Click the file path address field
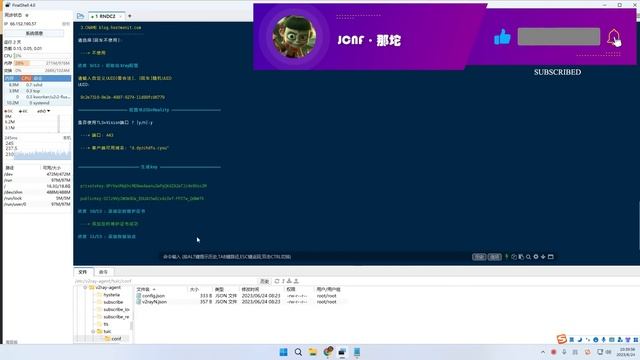 pos(165,281)
